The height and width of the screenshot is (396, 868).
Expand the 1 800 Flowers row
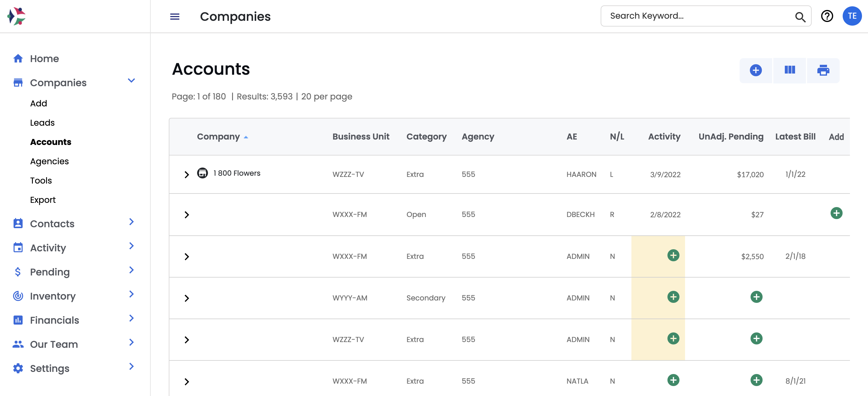click(x=187, y=174)
